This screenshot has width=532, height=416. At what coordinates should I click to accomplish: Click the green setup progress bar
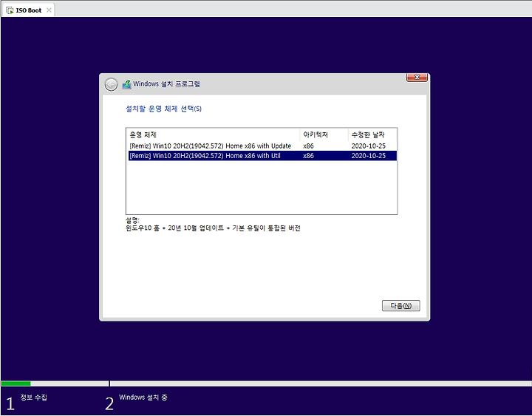[16, 383]
